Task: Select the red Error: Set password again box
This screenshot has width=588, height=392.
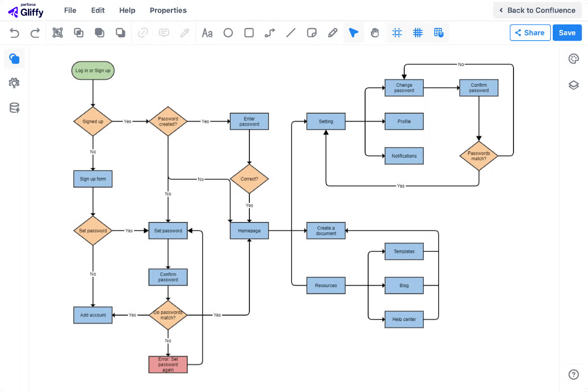Action: 168,364
